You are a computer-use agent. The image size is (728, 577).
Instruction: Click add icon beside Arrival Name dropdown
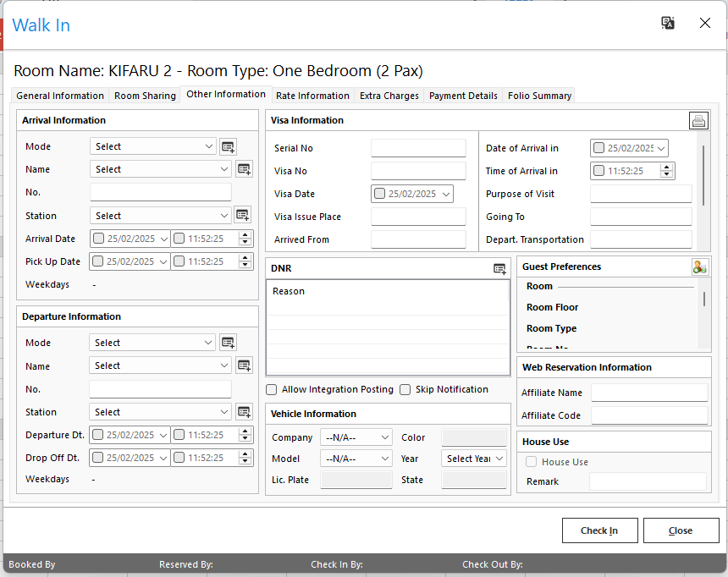click(244, 169)
